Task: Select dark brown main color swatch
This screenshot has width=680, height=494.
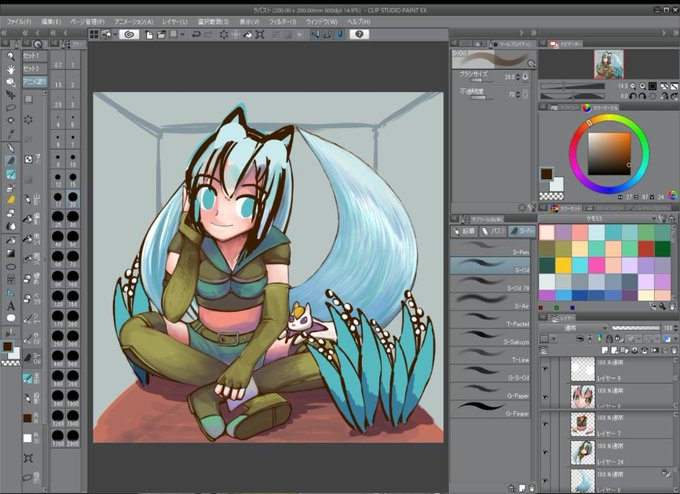Action: click(x=546, y=174)
